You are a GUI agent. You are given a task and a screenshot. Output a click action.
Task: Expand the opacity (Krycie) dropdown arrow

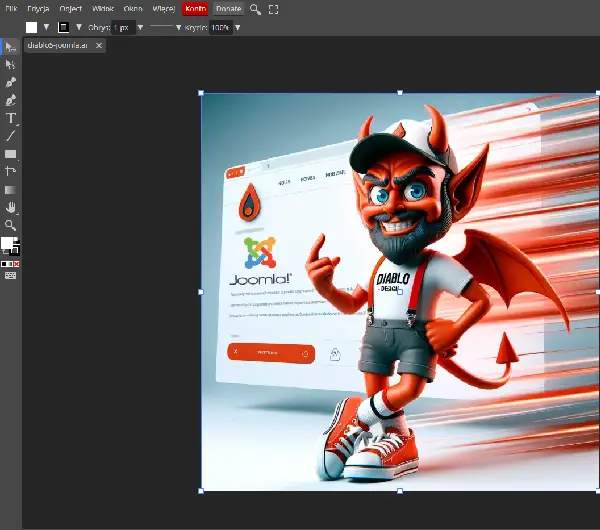tap(238, 28)
